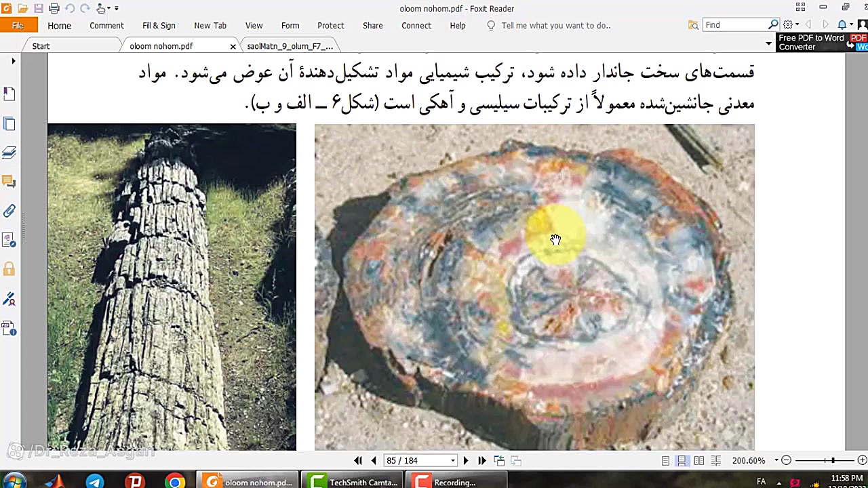The width and height of the screenshot is (868, 488).
Task: Open the last sidebar panel icon
Action: pos(9,329)
